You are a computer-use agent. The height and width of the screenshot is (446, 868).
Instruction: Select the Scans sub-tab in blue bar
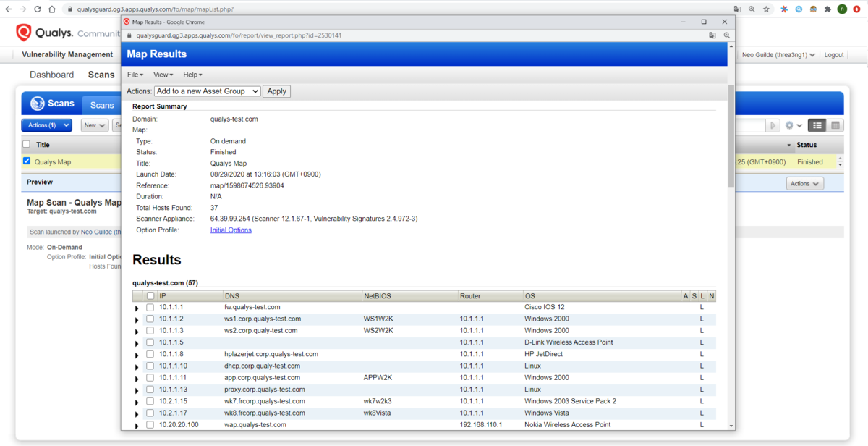[x=102, y=105]
